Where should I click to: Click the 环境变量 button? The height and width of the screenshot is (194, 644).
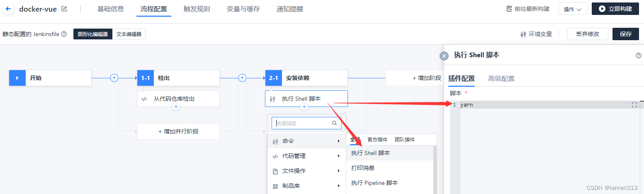pyautogui.click(x=536, y=34)
